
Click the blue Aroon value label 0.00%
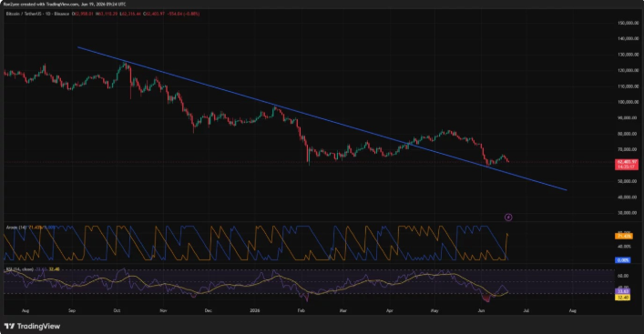[623, 260]
